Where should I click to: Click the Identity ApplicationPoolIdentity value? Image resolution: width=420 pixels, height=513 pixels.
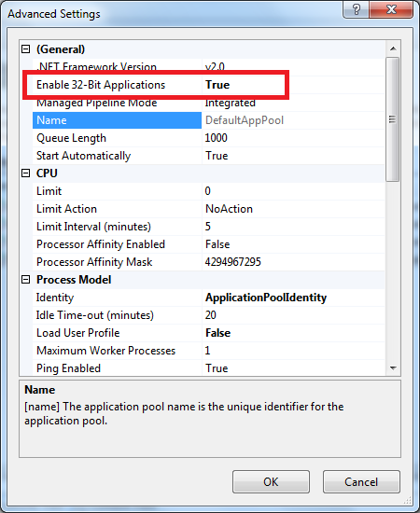point(266,298)
